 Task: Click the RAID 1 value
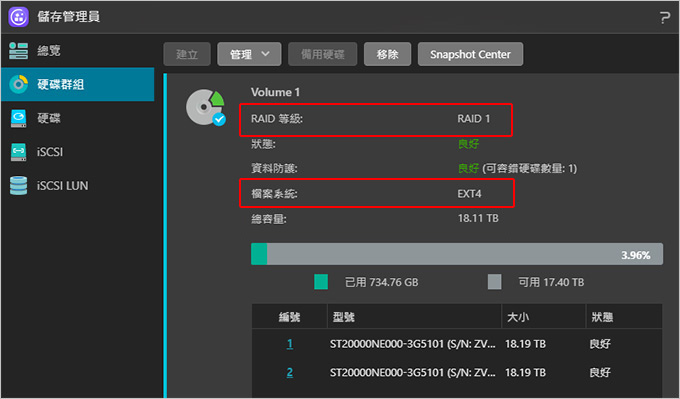click(x=474, y=119)
